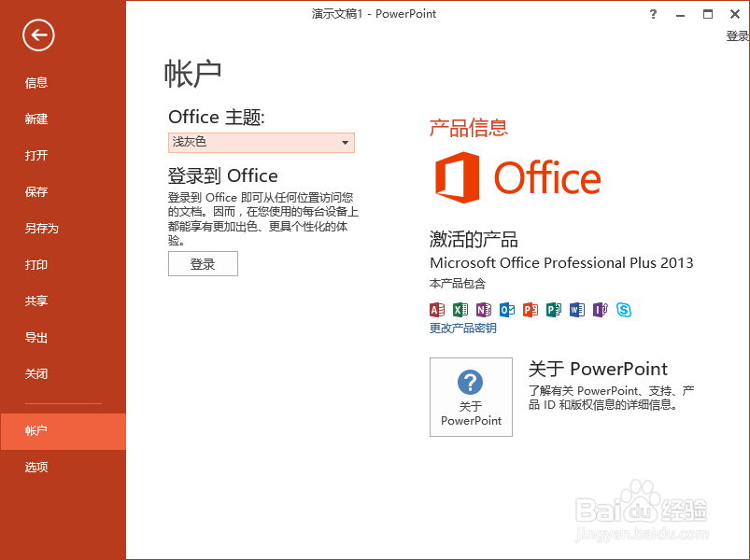Open the 关于 PowerPoint button

[471, 397]
